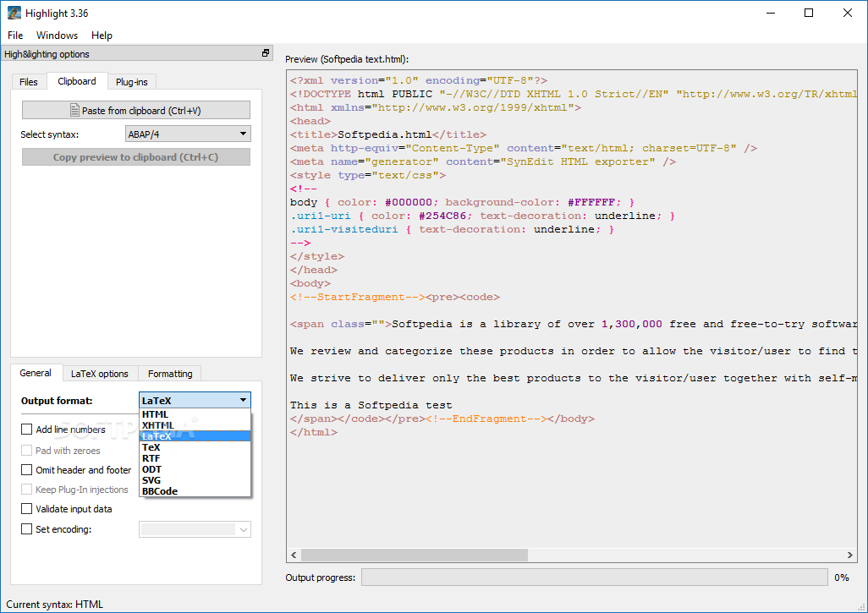This screenshot has height=613, width=868.
Task: Click horizontal scrollbar right arrow in preview
Action: [x=849, y=555]
